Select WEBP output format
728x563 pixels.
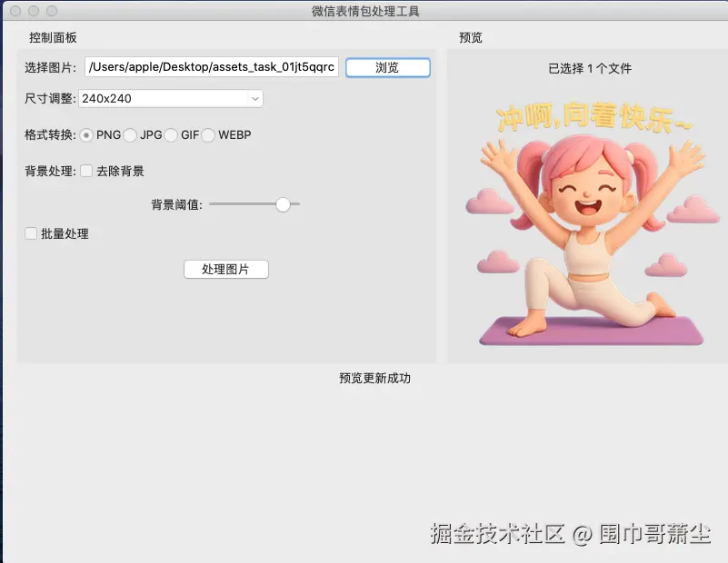point(208,134)
